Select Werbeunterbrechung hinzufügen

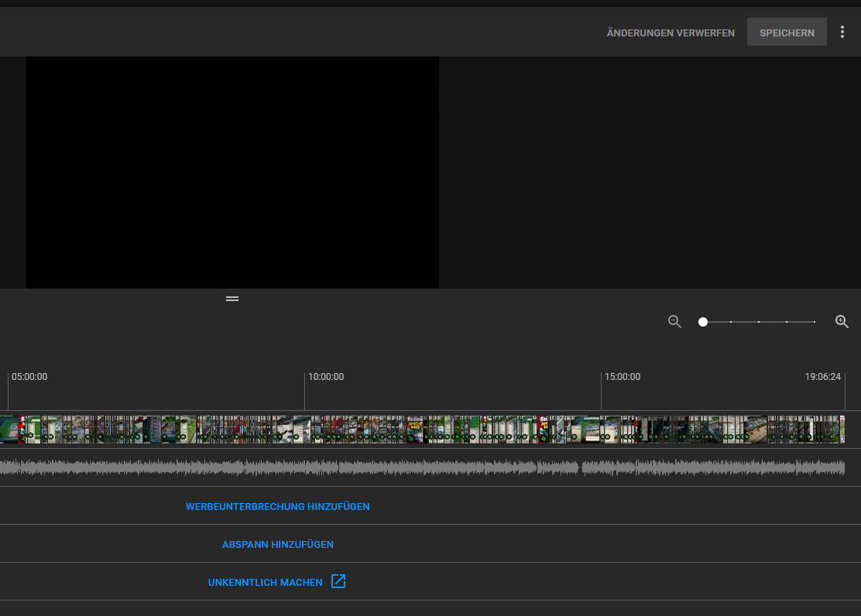click(277, 507)
